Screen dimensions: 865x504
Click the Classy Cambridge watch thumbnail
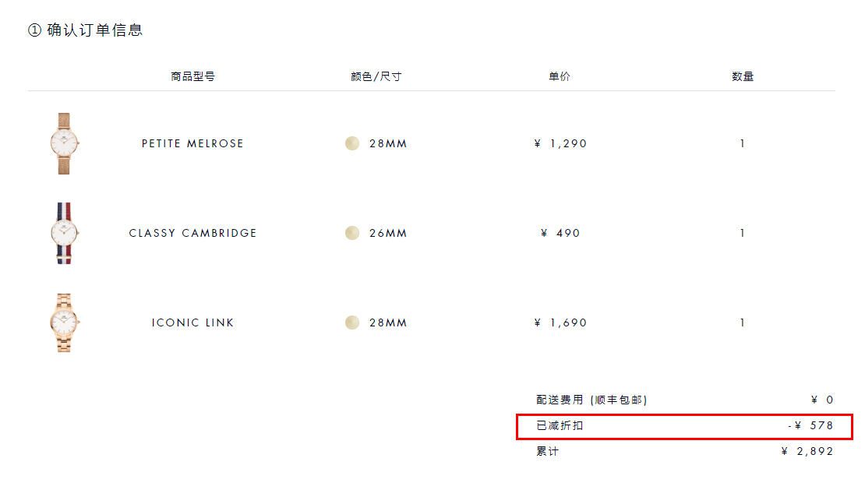pyautogui.click(x=63, y=233)
